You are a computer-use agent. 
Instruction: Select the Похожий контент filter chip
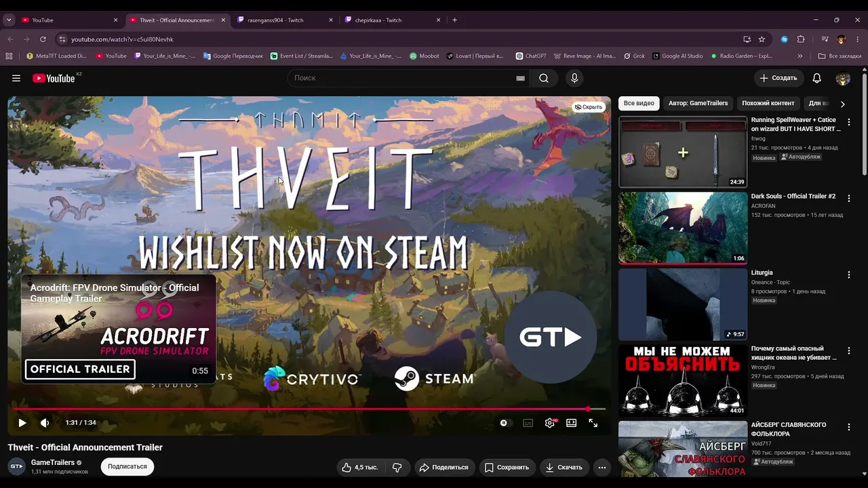tap(768, 103)
